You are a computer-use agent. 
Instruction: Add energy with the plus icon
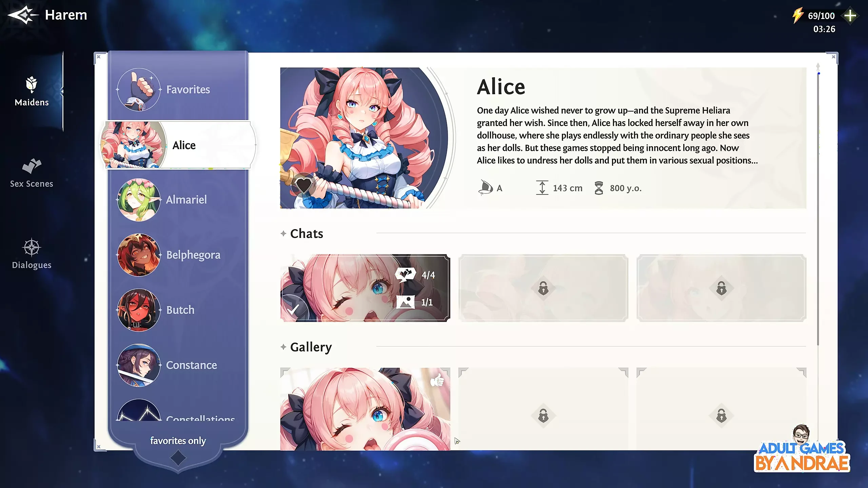click(x=850, y=16)
